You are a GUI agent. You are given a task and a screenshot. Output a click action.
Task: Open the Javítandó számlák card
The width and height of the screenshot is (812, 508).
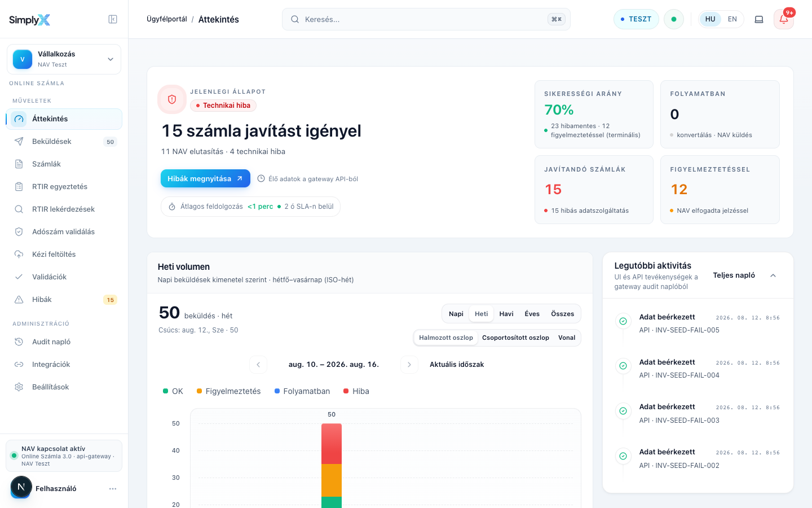594,190
